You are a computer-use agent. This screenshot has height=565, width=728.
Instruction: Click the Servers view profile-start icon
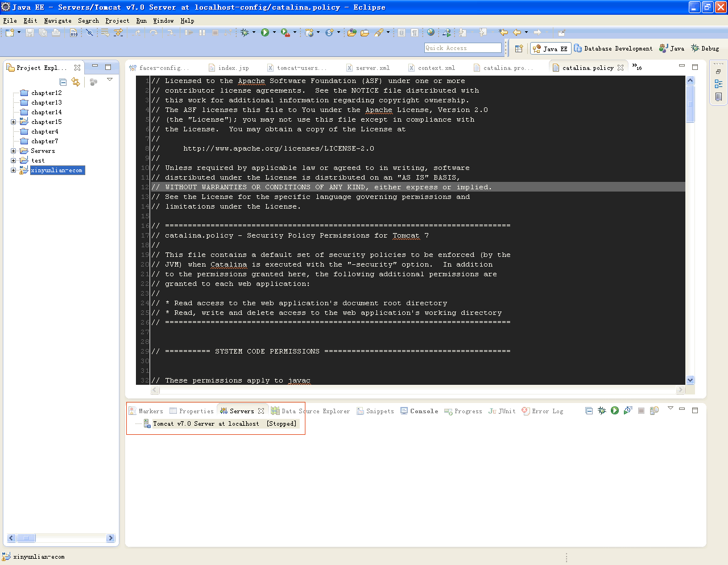coord(628,410)
